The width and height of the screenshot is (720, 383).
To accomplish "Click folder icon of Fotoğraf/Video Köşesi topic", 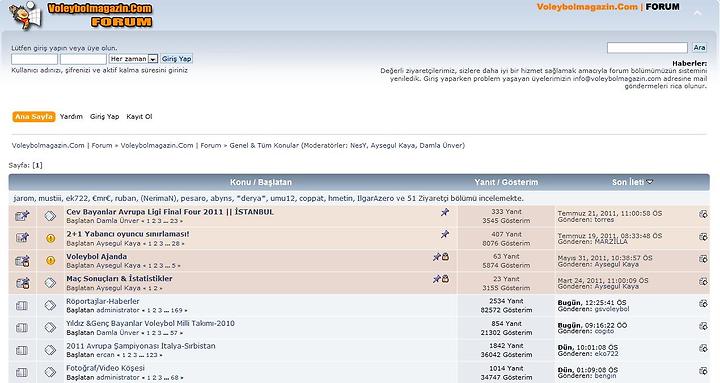I will click(x=22, y=372).
